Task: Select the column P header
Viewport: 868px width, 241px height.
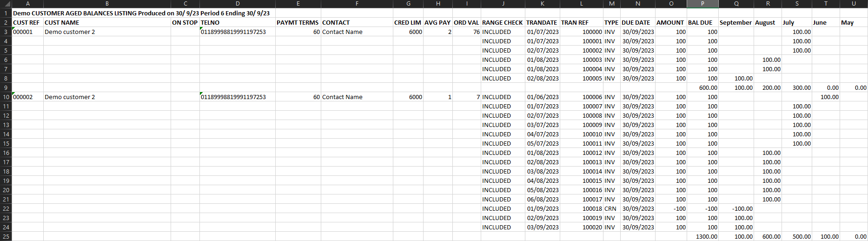Action: (702, 4)
